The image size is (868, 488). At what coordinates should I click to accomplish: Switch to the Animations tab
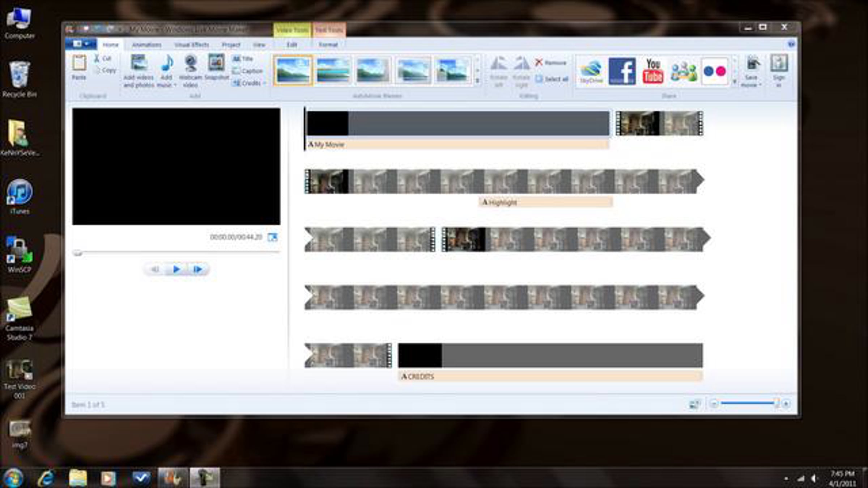pyautogui.click(x=146, y=45)
